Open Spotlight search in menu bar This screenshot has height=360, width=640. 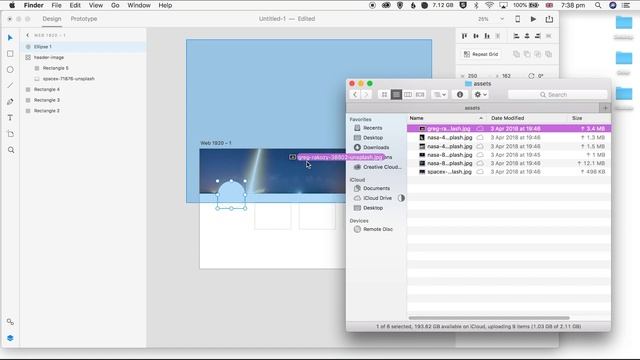point(598,5)
